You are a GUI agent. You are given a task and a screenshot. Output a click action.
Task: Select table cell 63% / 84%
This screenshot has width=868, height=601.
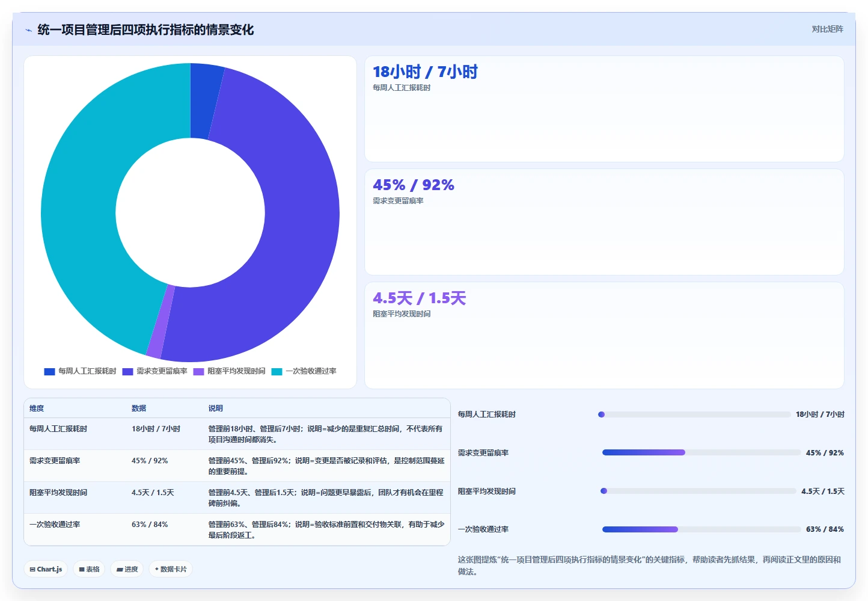pyautogui.click(x=150, y=525)
